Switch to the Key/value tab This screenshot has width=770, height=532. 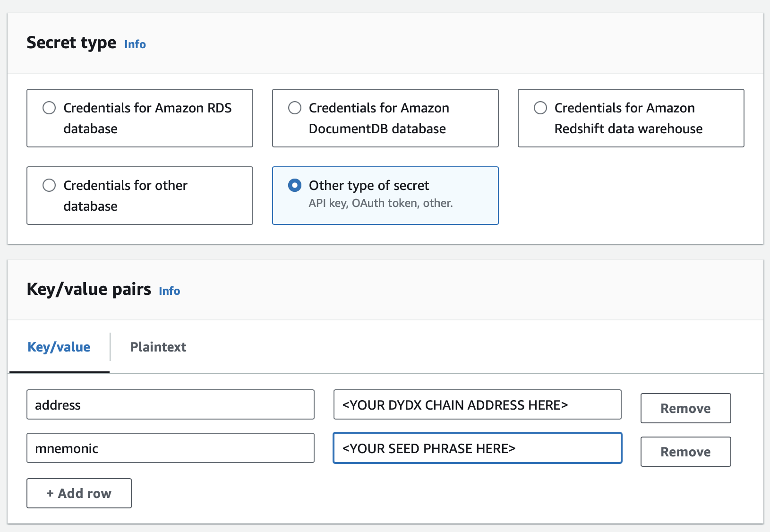coord(59,347)
